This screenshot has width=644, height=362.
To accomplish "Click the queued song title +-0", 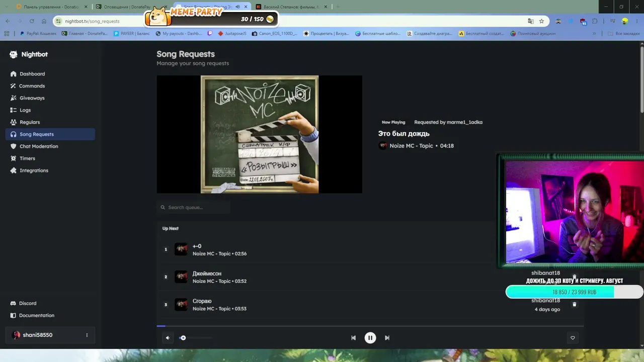I will 197,246.
